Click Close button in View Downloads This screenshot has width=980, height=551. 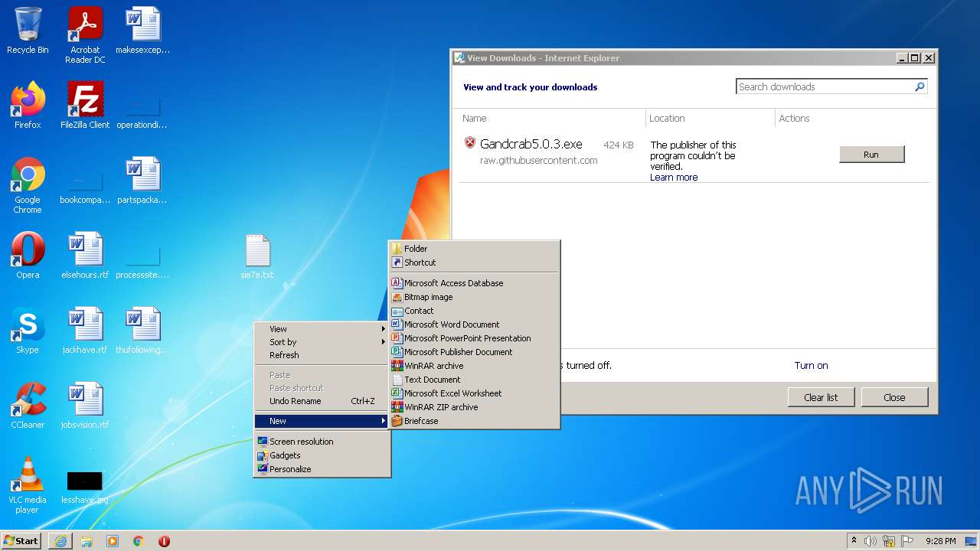click(x=894, y=397)
